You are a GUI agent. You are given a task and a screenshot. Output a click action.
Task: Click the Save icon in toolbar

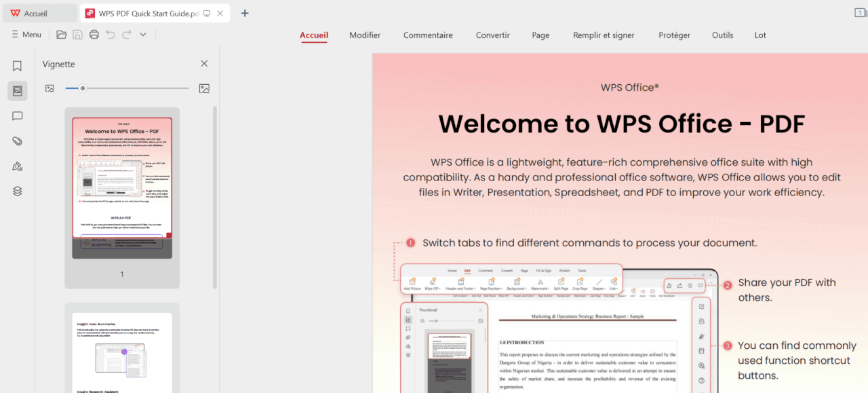[78, 35]
